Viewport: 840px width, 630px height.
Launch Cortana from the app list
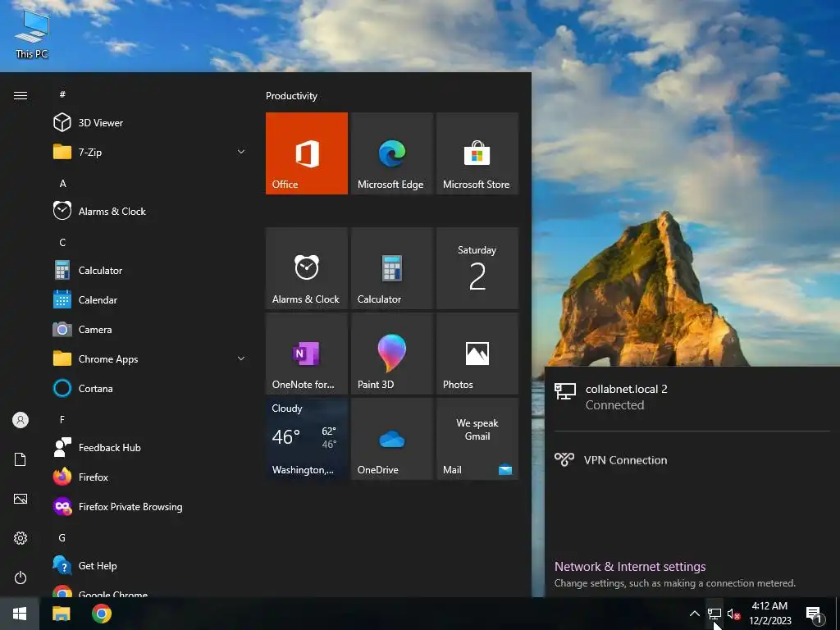pos(150,388)
